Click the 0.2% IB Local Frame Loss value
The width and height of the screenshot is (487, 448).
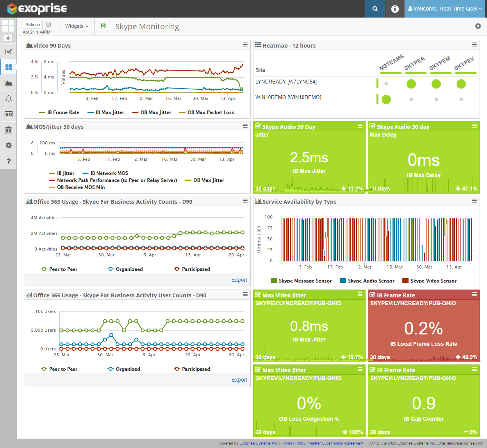point(423,328)
